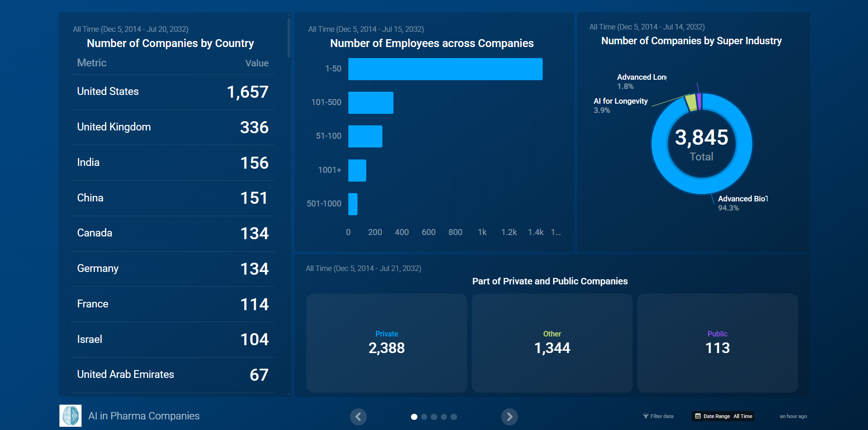The image size is (868, 430).
Task: Click the Other companies card
Action: 552,343
